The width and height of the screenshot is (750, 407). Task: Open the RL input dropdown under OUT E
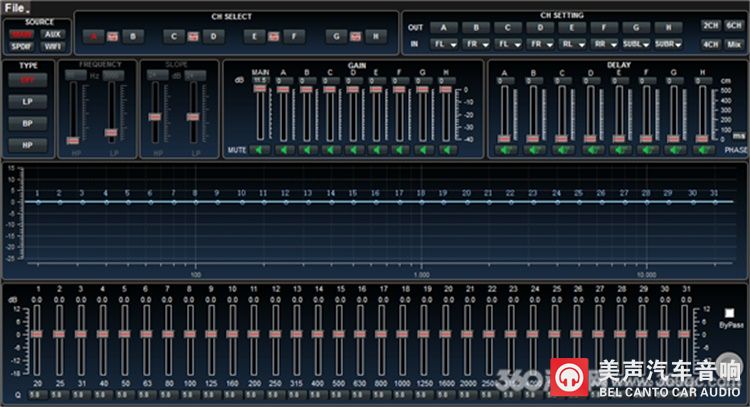[x=572, y=44]
